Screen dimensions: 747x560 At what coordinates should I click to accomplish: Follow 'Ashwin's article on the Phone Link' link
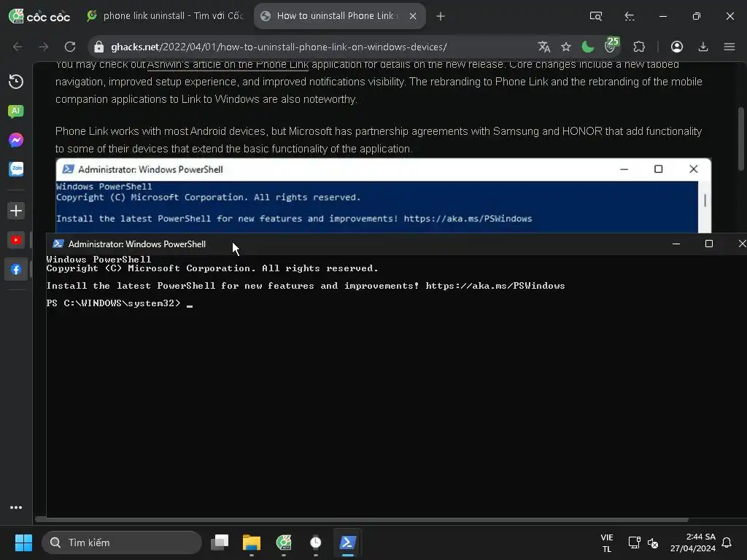tap(228, 65)
